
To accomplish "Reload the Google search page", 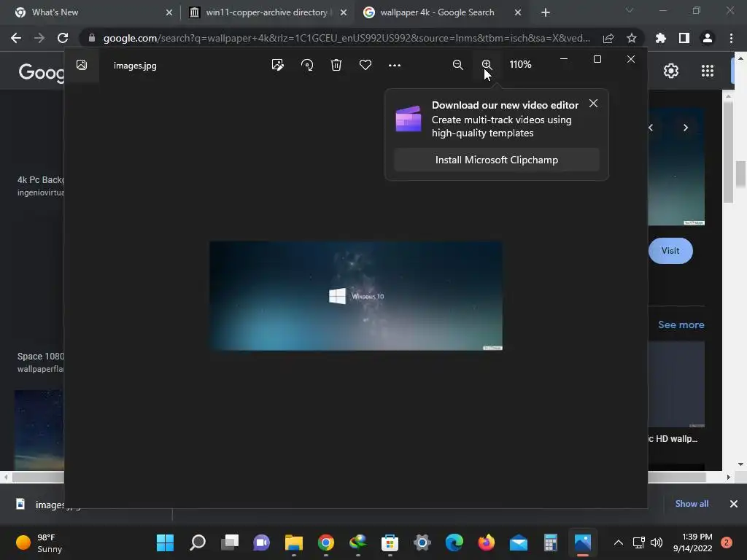I will tap(63, 38).
